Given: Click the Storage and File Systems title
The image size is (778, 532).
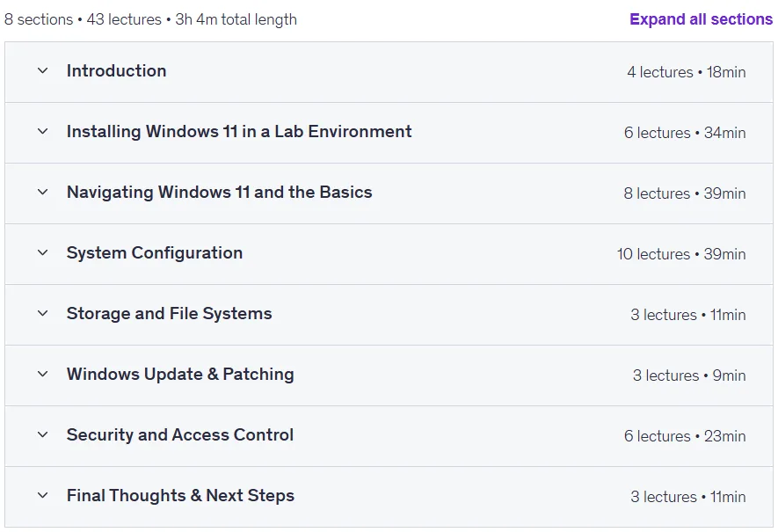Looking at the screenshot, I should pos(169,314).
